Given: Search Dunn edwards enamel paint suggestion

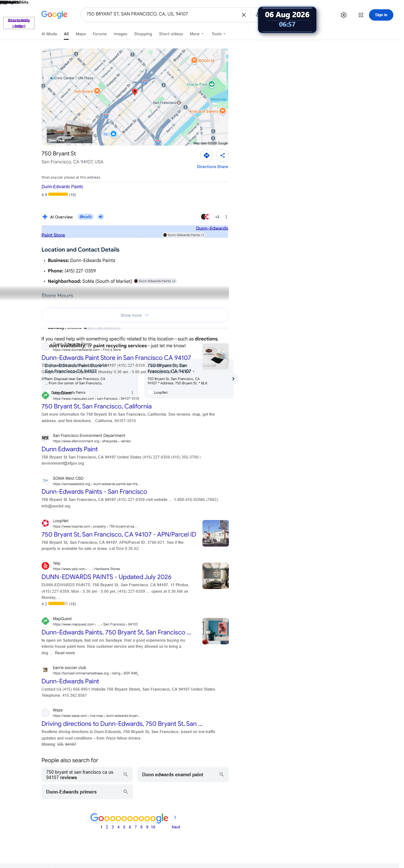Looking at the screenshot, I should (183, 774).
